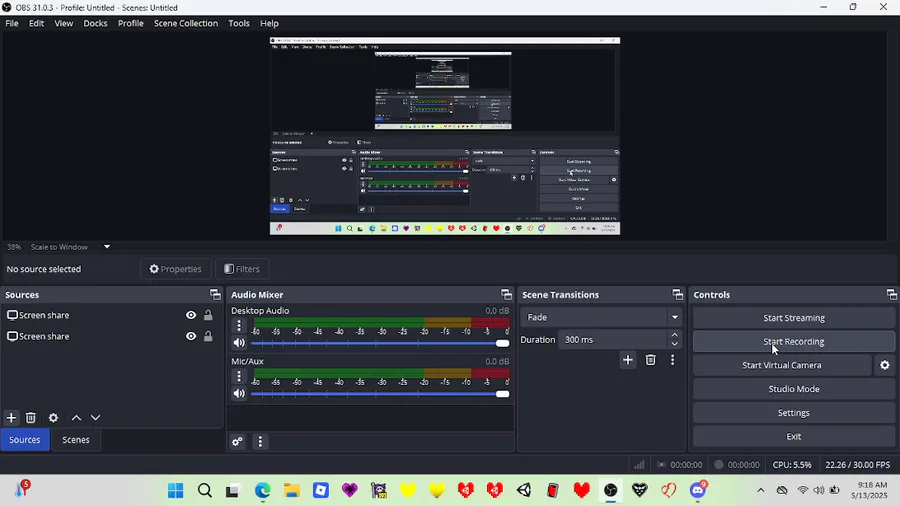This screenshot has height=506, width=900.
Task: Pop out the Audio Mixer dock
Action: pos(506,294)
